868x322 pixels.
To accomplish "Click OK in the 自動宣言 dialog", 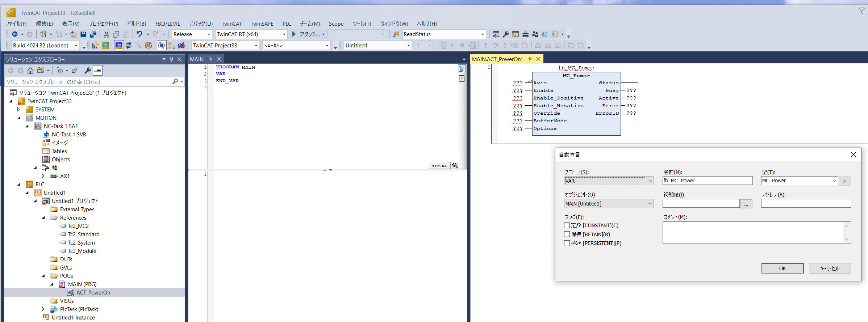I will 783,268.
